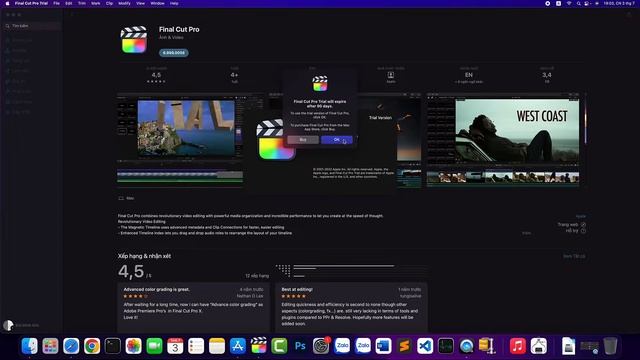Open System Preferences from the Dock
This screenshot has height=360, width=640.
[x=321, y=346]
